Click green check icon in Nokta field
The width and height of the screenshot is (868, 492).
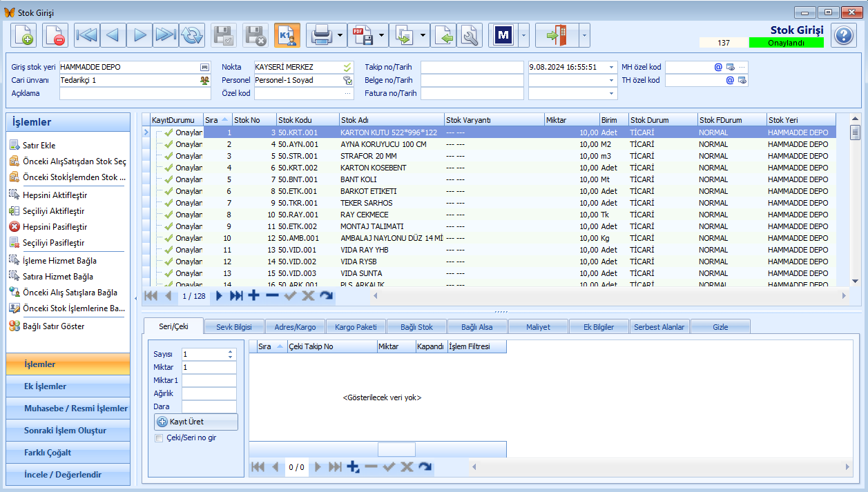(x=348, y=67)
